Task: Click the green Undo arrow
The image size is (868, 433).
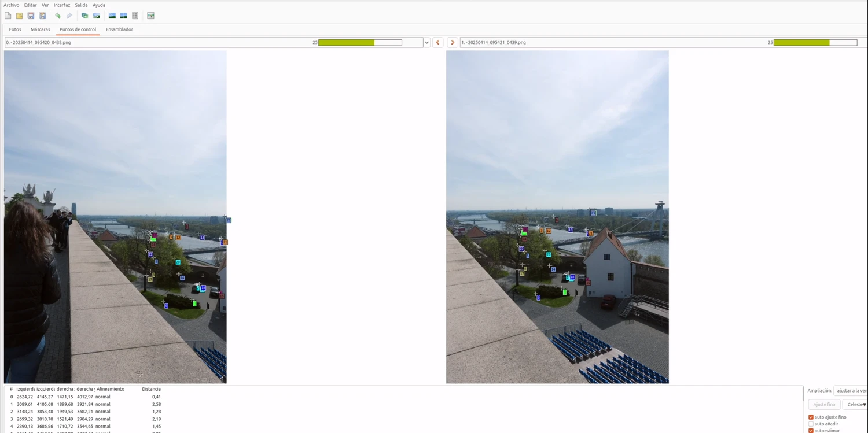Action: [57, 16]
